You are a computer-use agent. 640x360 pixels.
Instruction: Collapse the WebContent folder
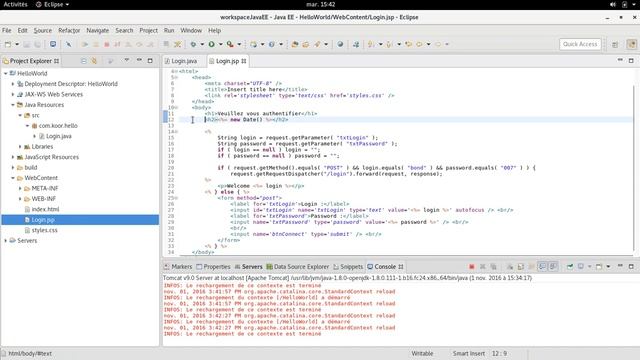tap(13, 178)
